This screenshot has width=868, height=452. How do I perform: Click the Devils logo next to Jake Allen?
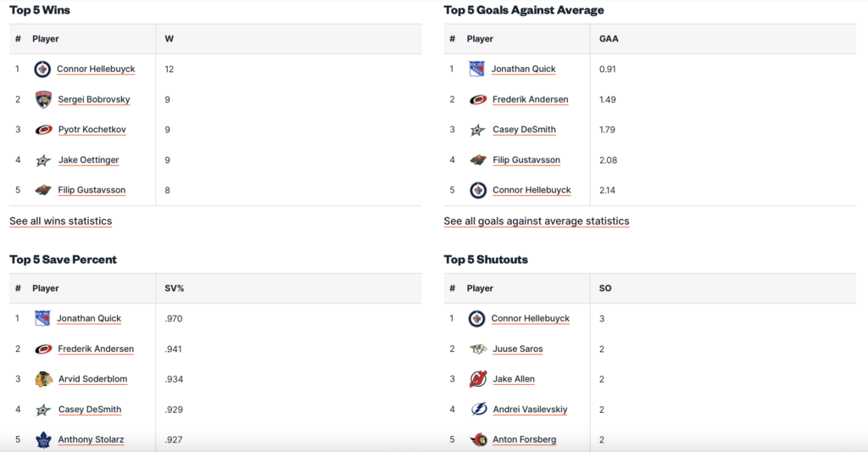pos(478,379)
